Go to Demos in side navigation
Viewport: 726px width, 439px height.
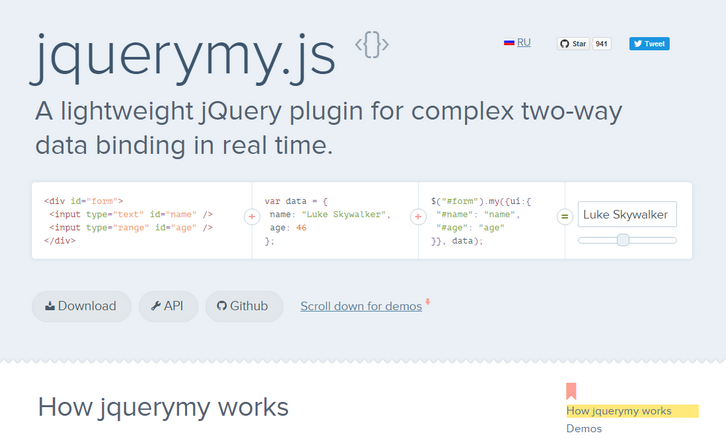(x=584, y=429)
